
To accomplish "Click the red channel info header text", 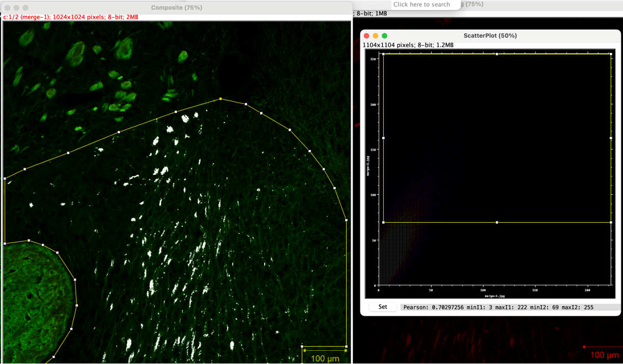I will point(71,17).
